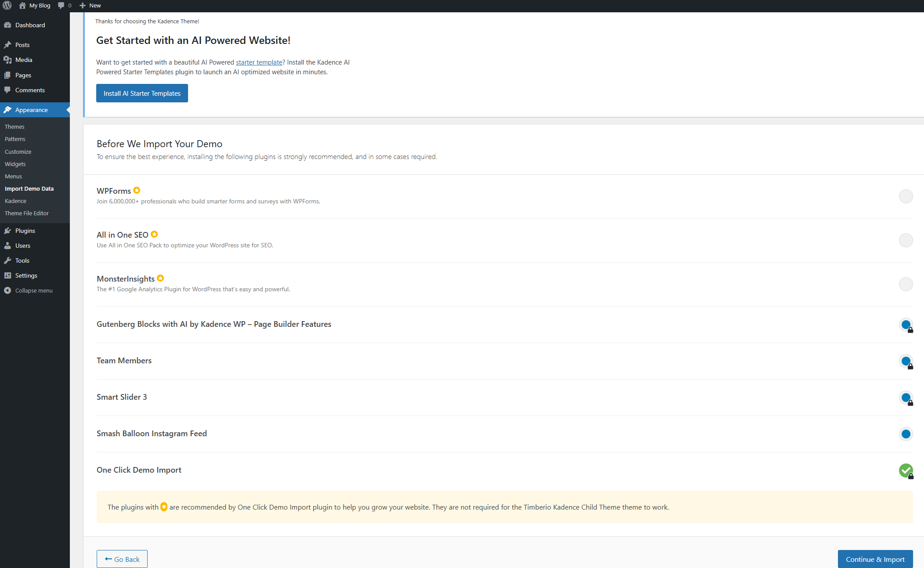Open Theme File Editor submenu
Screen dimensions: 924x568
(x=27, y=213)
